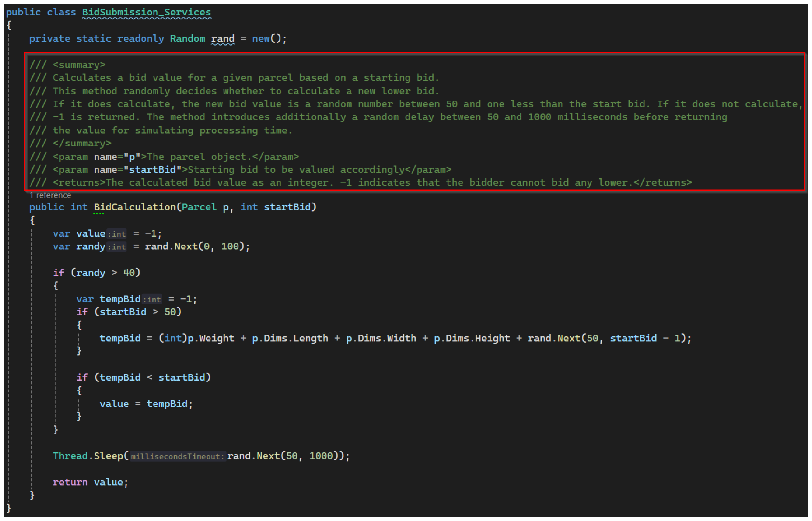Click the BidCalculation method name
This screenshot has width=812, height=521.
coord(135,207)
